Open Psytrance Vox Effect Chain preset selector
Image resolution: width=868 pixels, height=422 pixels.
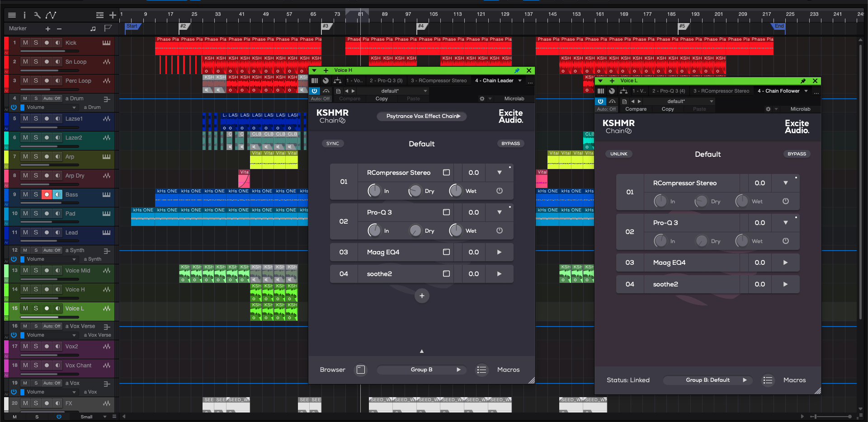coord(422,117)
